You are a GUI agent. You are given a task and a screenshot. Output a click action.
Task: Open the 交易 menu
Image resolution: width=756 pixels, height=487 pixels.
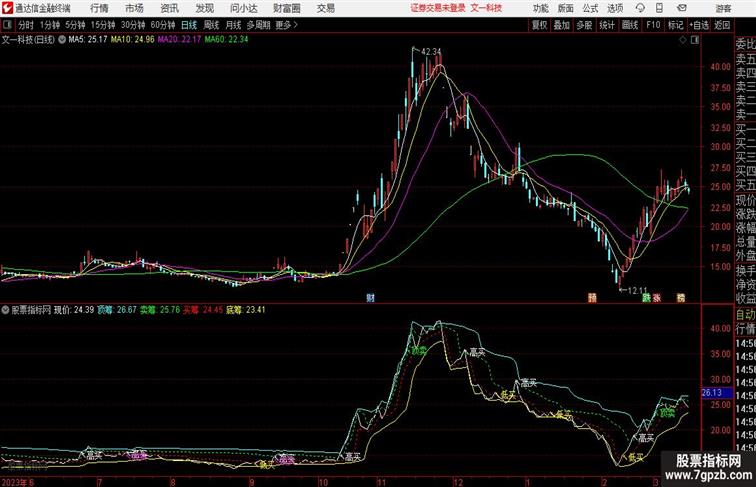coord(325,8)
